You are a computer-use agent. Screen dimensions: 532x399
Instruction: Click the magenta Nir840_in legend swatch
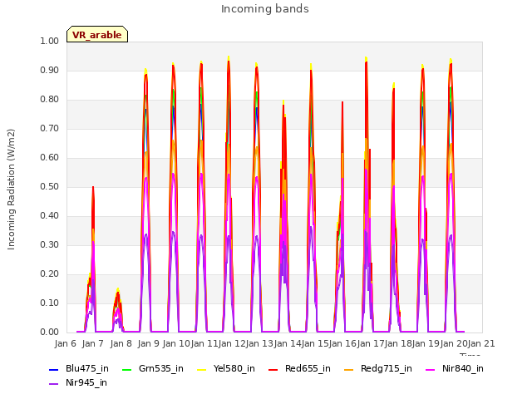click(x=431, y=369)
